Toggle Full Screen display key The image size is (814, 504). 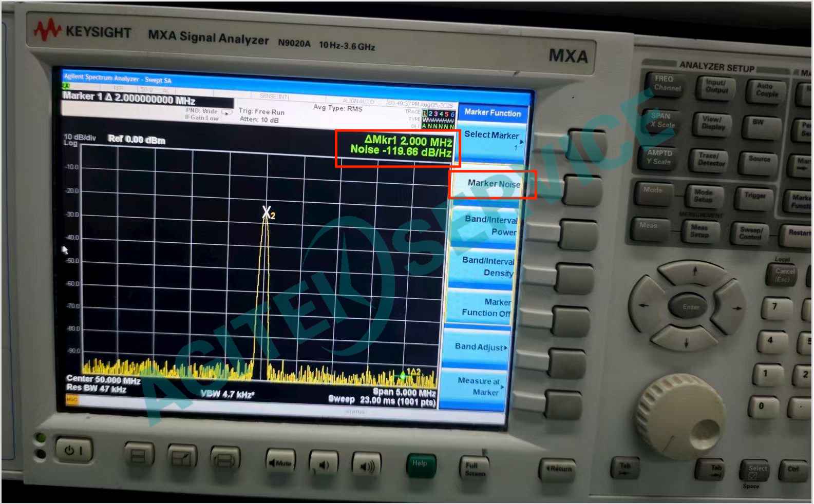474,469
